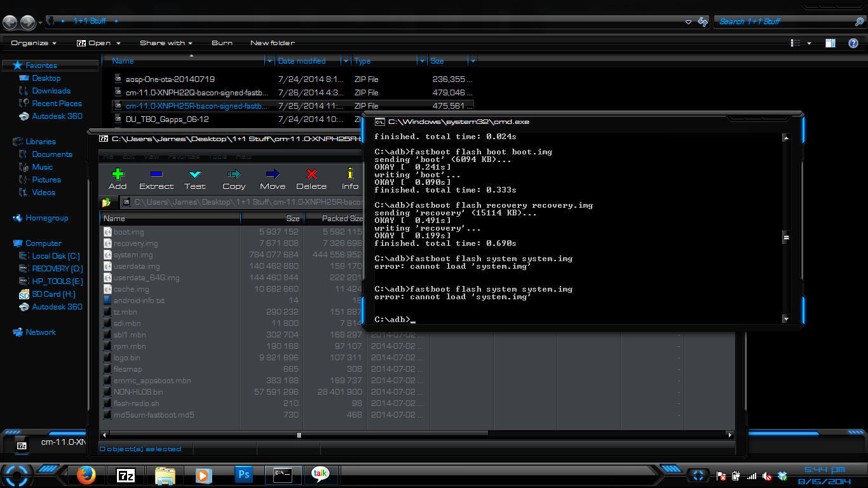Viewport: 868px width, 488px height.
Task: Expand the Explorer address bar history dropdown
Action: [x=689, y=22]
